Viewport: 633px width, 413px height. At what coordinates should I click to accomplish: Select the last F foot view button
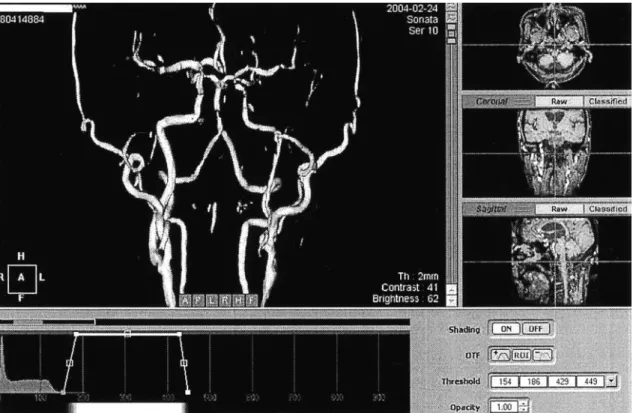pos(251,300)
